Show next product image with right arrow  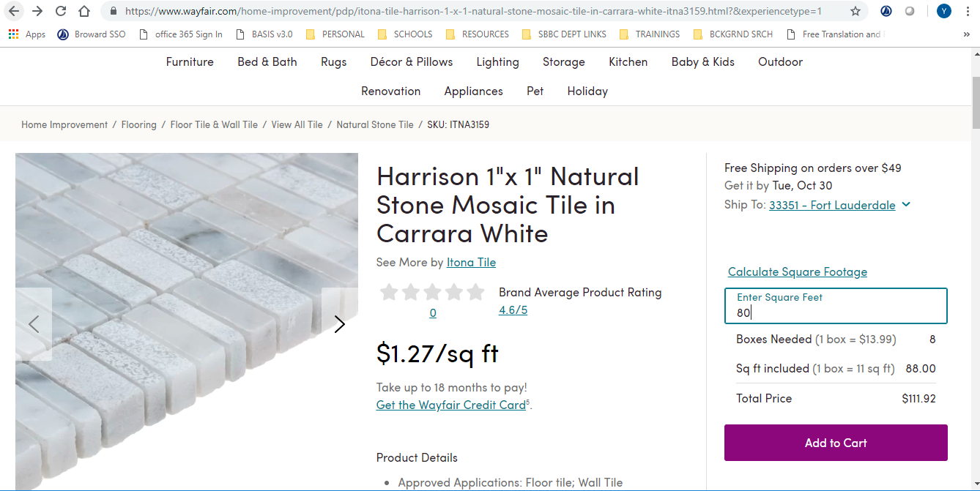[x=339, y=324]
